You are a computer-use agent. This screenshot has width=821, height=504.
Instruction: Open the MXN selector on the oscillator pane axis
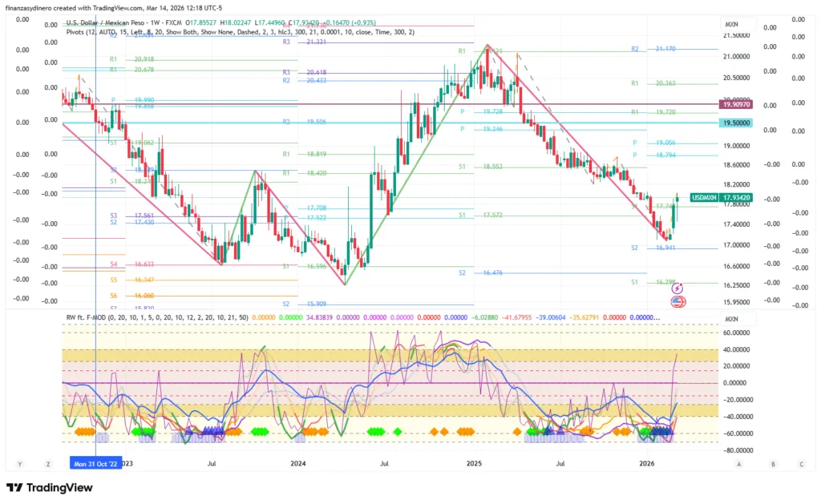pos(730,318)
